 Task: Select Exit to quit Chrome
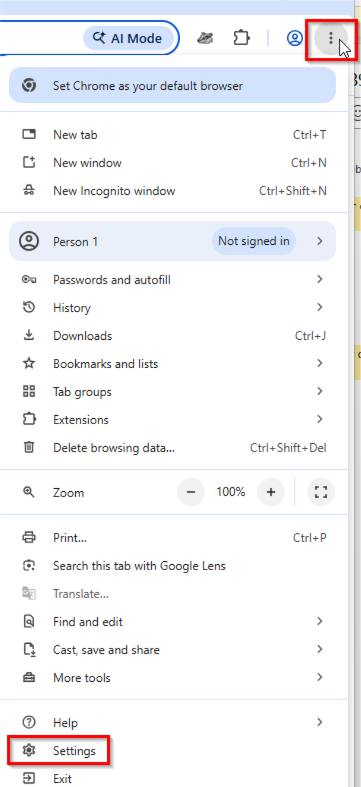[x=174, y=779]
